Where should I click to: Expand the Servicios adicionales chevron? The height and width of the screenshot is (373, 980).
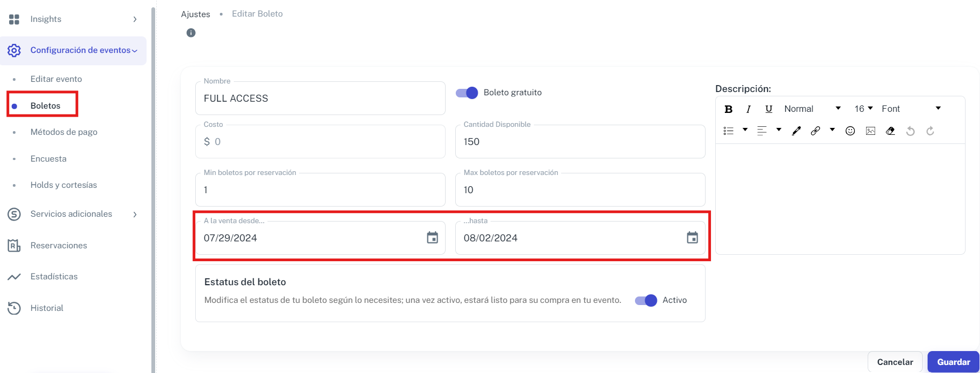(x=135, y=214)
